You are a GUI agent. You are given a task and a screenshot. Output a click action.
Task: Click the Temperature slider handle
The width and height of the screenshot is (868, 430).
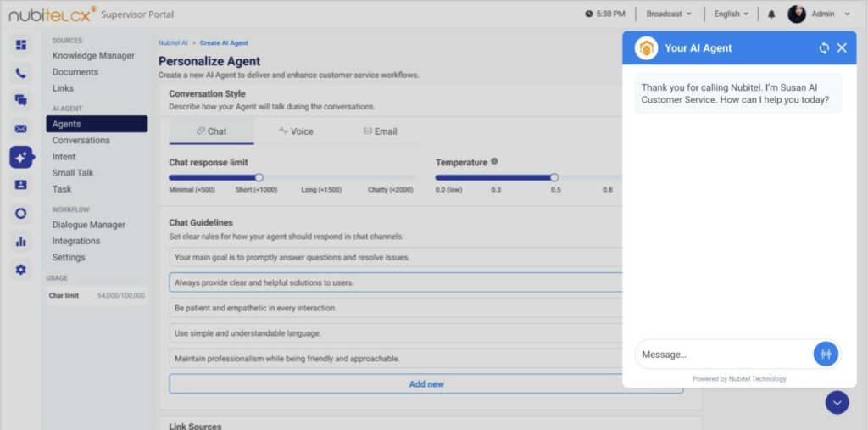pos(554,177)
